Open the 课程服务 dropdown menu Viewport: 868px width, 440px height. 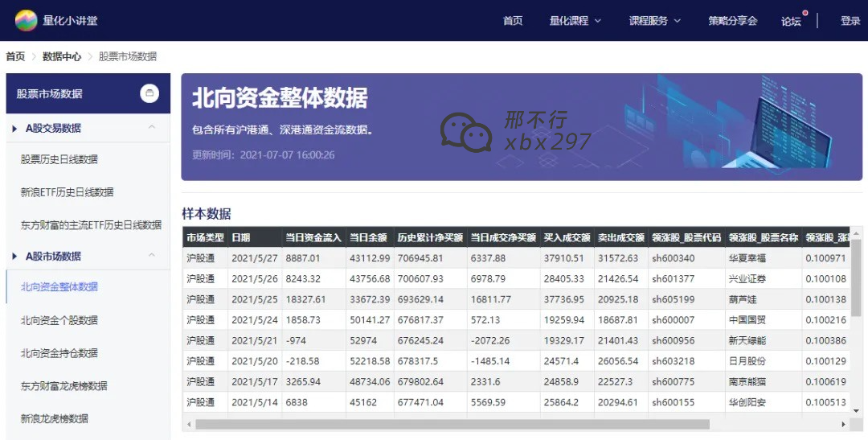click(x=655, y=20)
